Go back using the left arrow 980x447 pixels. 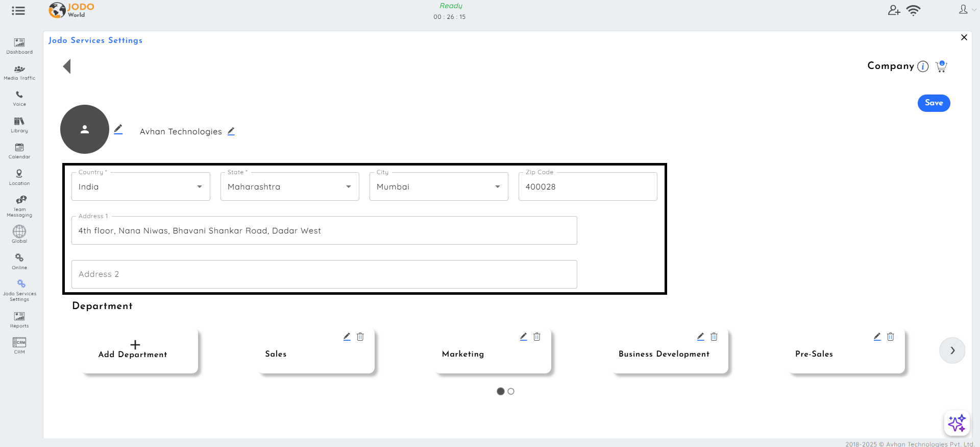[67, 66]
